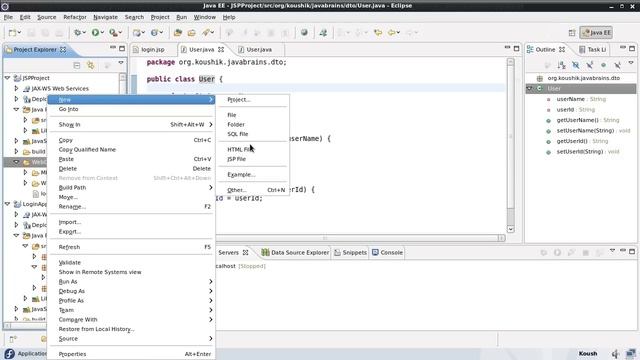Screen dimensions: 640x360
Task: Open Project Explorer view menu arrow
Action: point(121,63)
